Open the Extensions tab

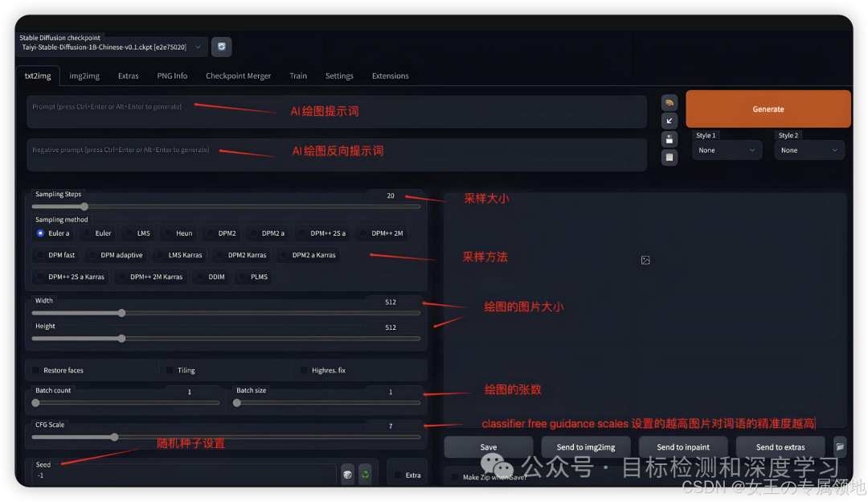[391, 76]
